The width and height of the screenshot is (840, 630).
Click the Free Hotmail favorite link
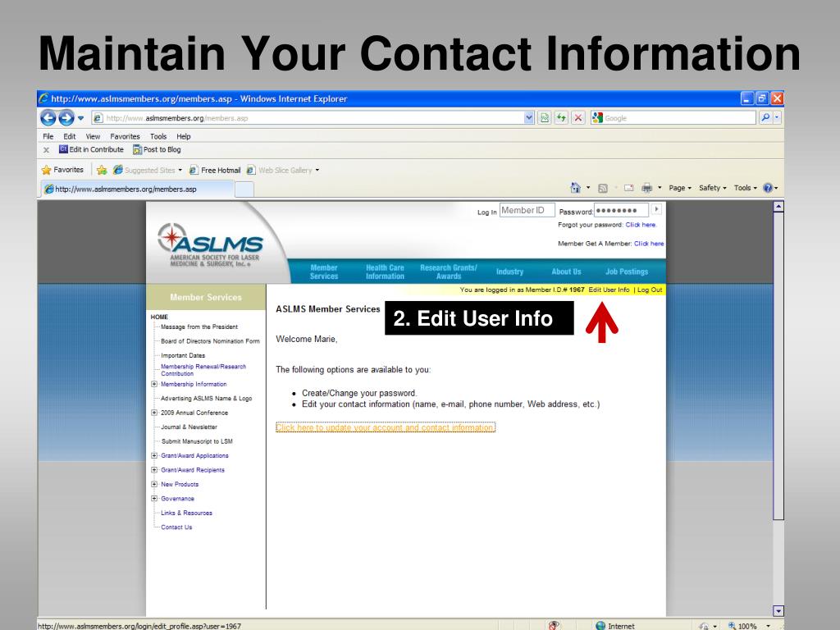click(215, 171)
